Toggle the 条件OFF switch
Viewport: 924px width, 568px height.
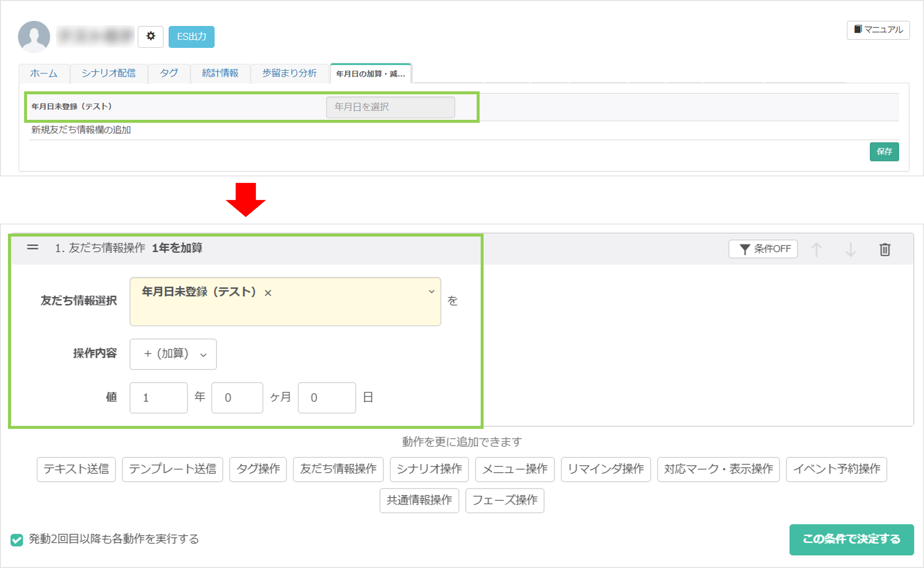762,249
